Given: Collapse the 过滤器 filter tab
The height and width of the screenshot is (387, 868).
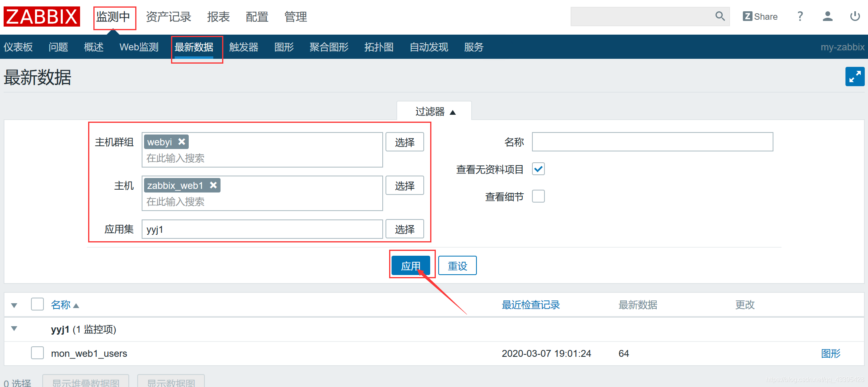Looking at the screenshot, I should (435, 112).
